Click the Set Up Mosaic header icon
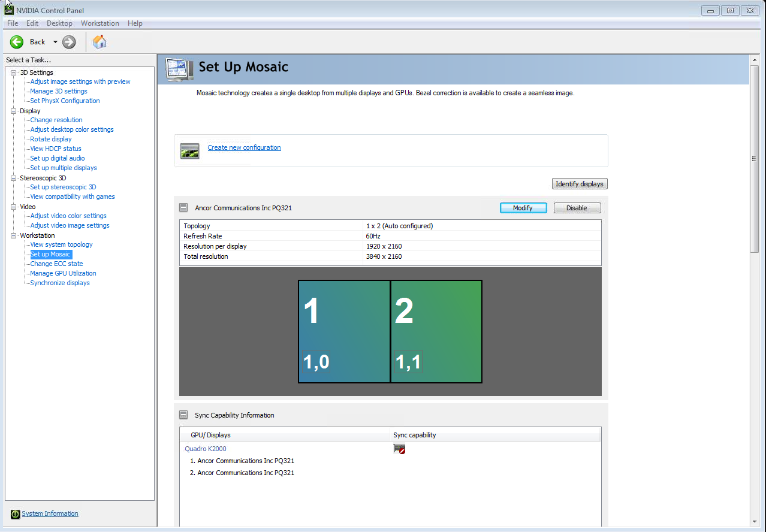 180,70
